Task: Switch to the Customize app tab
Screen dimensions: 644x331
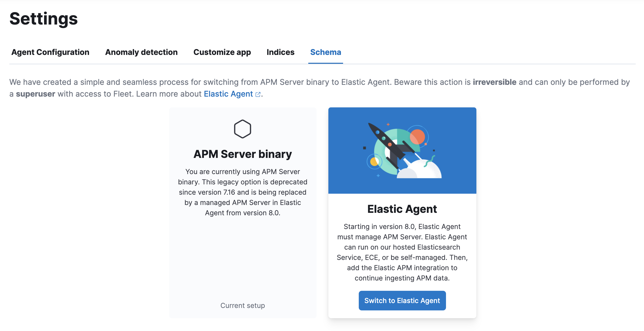Action: [222, 52]
